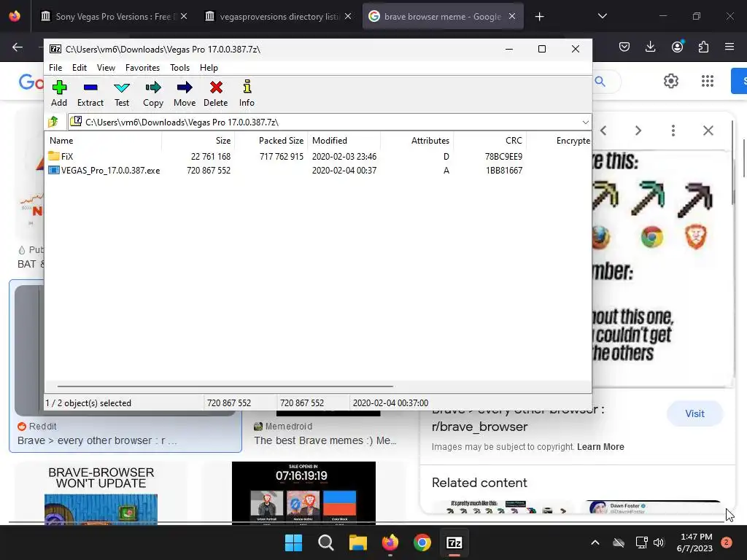
Task: Click the Copy toolbar button
Action: (153, 93)
